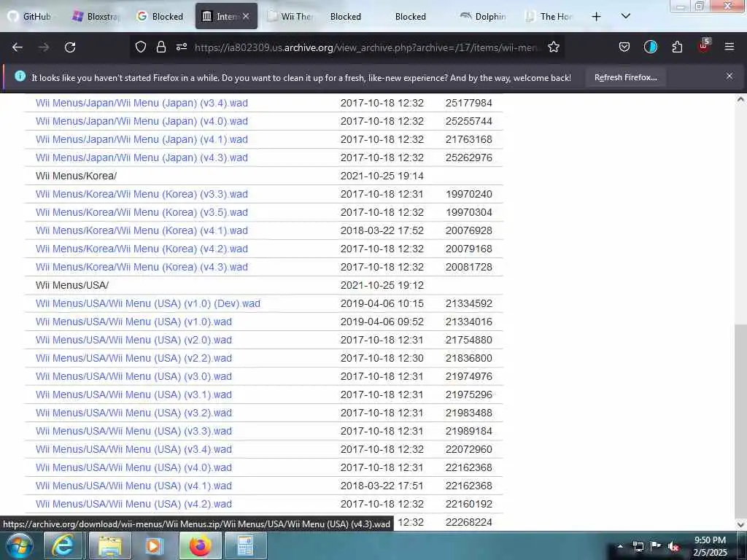Open the Windows Start menu
The height and width of the screenshot is (560, 747).
(19, 545)
